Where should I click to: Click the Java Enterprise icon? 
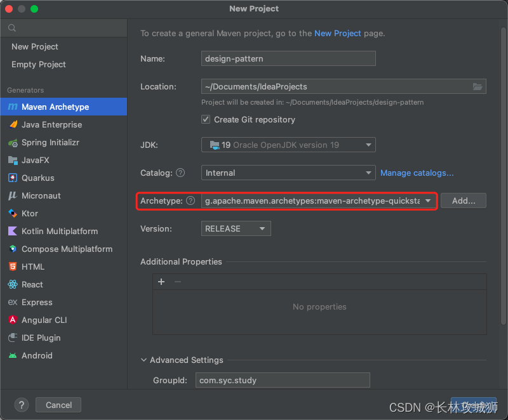coord(13,124)
